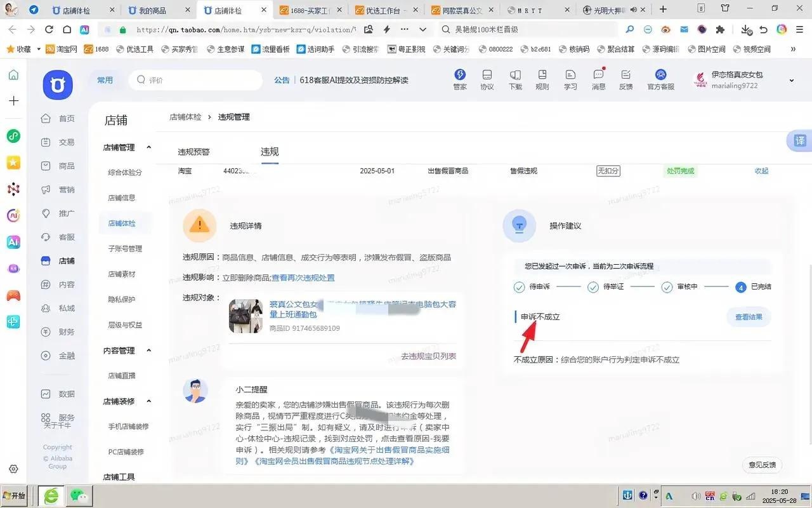Viewport: 812px width, 508px height.
Task: Open 营销 in the sidebar
Action: 58,190
